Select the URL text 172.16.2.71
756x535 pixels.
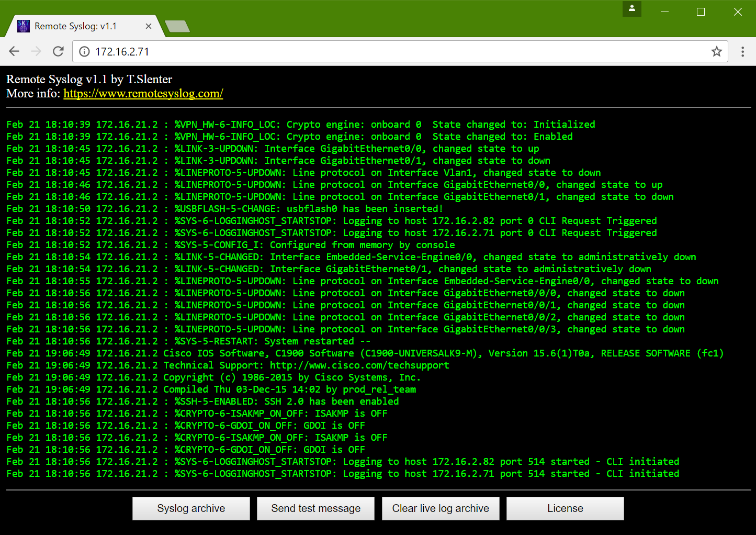click(121, 51)
